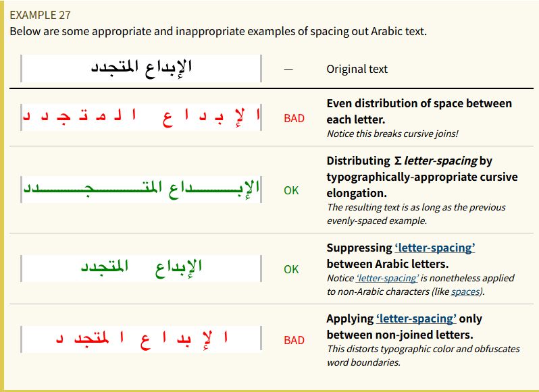
Task: Click the BAD label beside non-joined letters
Action: tap(294, 340)
